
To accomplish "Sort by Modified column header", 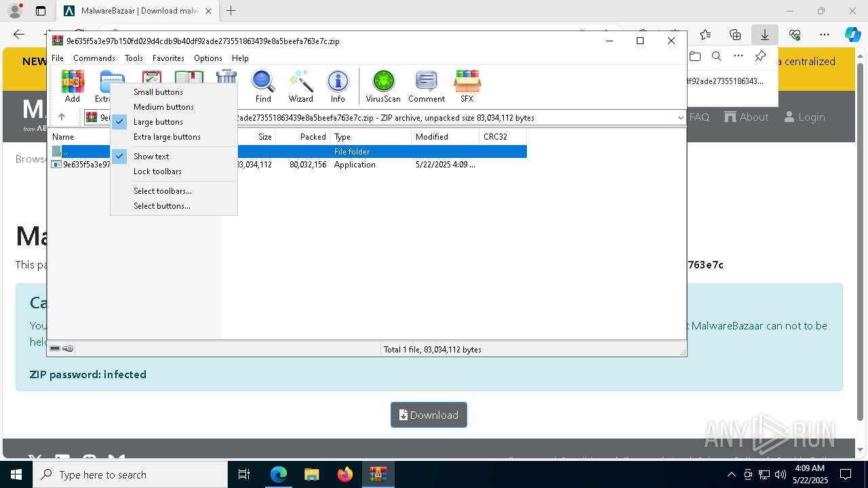I will [x=446, y=136].
